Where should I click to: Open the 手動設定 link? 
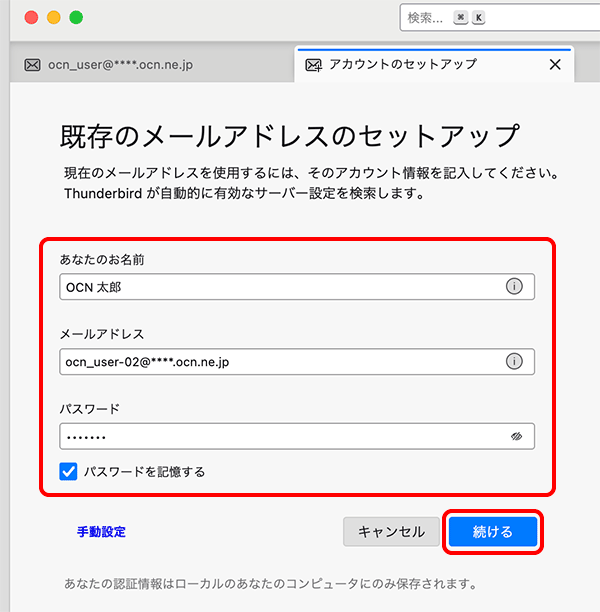click(101, 532)
